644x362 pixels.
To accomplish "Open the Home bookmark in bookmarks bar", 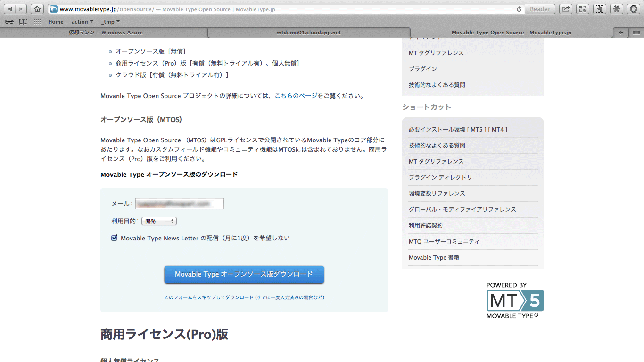I will pyautogui.click(x=56, y=22).
